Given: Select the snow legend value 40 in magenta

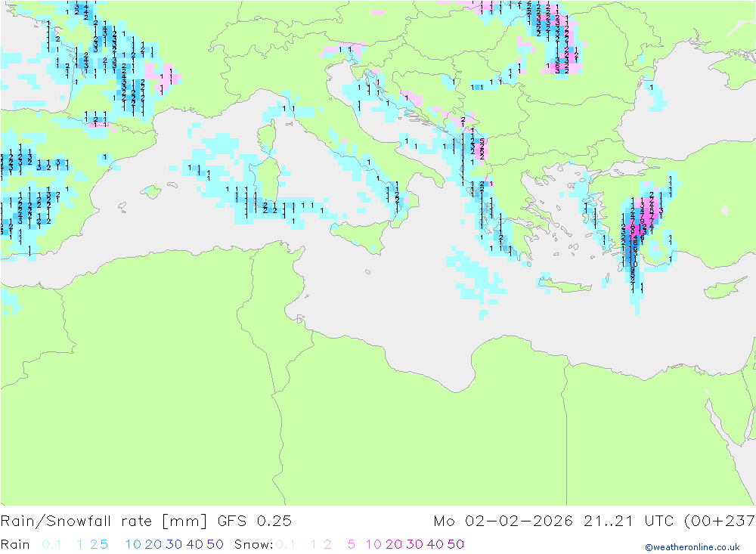Looking at the screenshot, I should (435, 544).
